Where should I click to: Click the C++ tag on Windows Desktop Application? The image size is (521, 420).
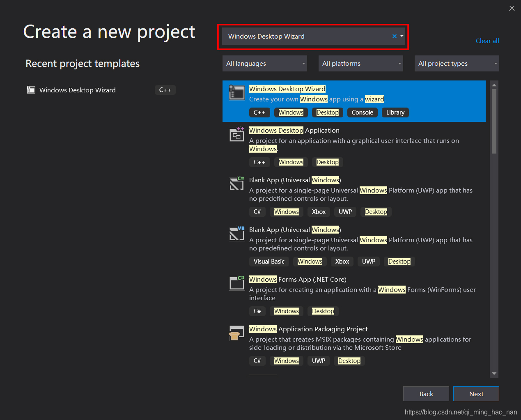259,162
